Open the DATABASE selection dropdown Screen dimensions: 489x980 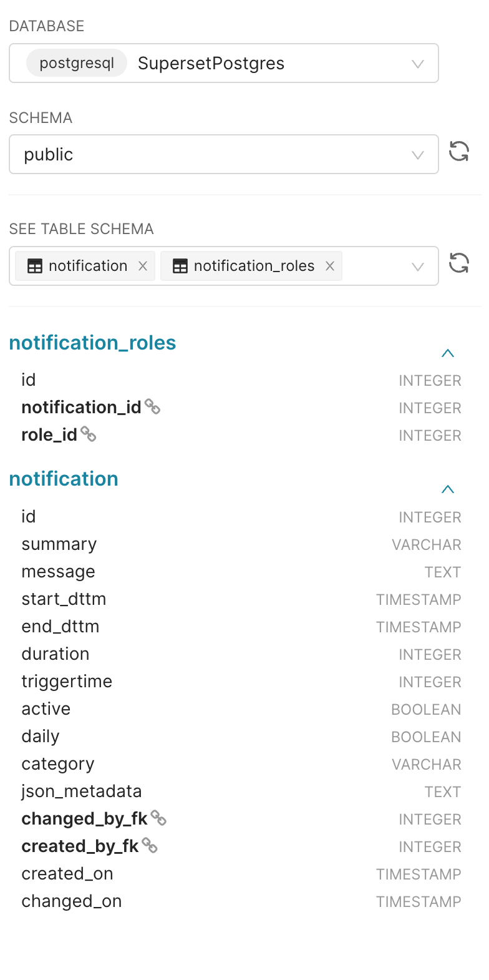tap(418, 63)
